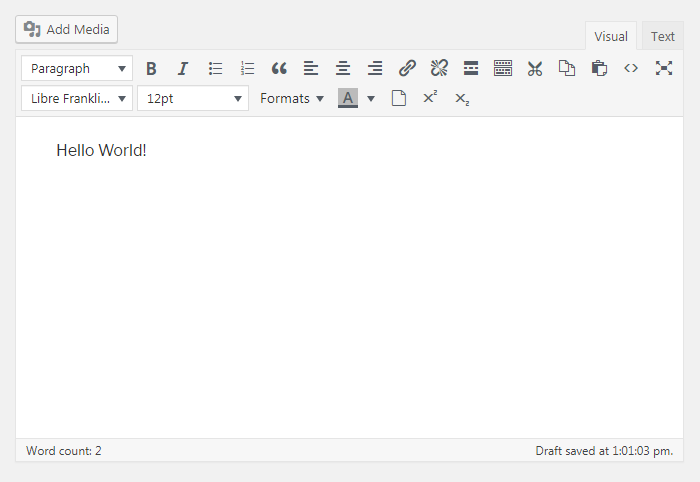
Task: Insert or edit link
Action: click(407, 68)
